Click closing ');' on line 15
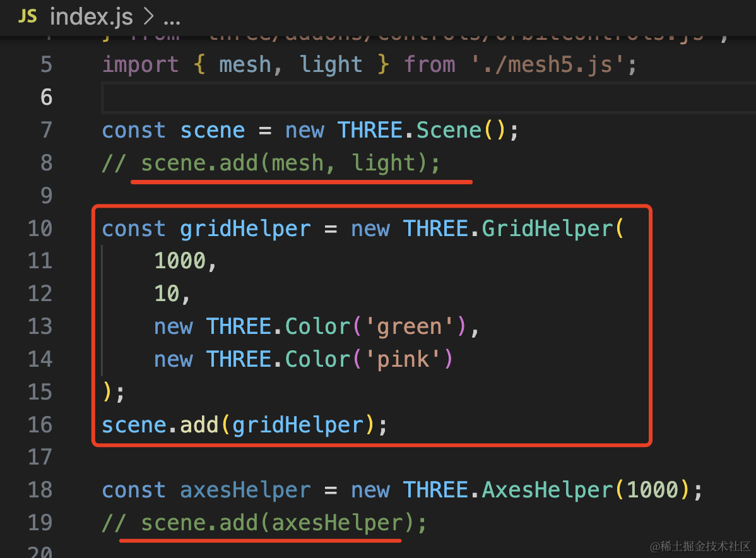The height and width of the screenshot is (558, 756). [114, 392]
